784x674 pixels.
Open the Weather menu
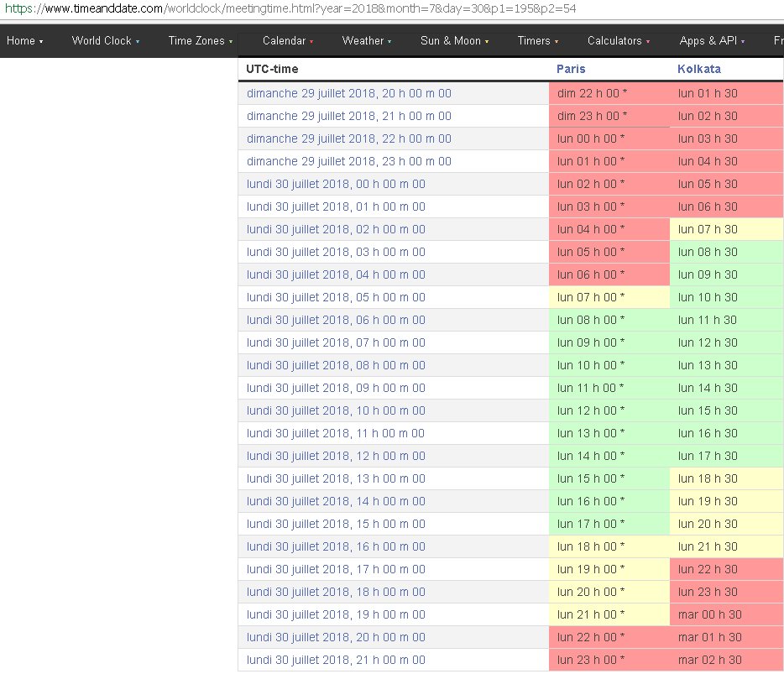pos(367,41)
